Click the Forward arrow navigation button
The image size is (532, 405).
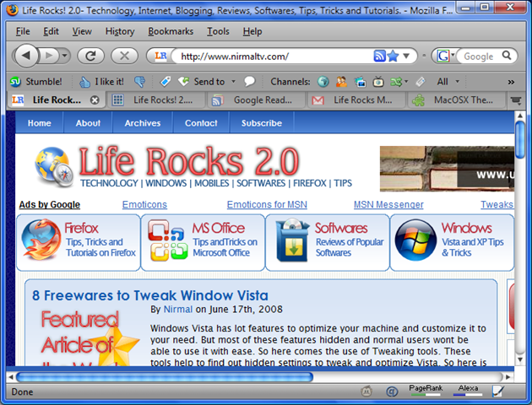(48, 55)
